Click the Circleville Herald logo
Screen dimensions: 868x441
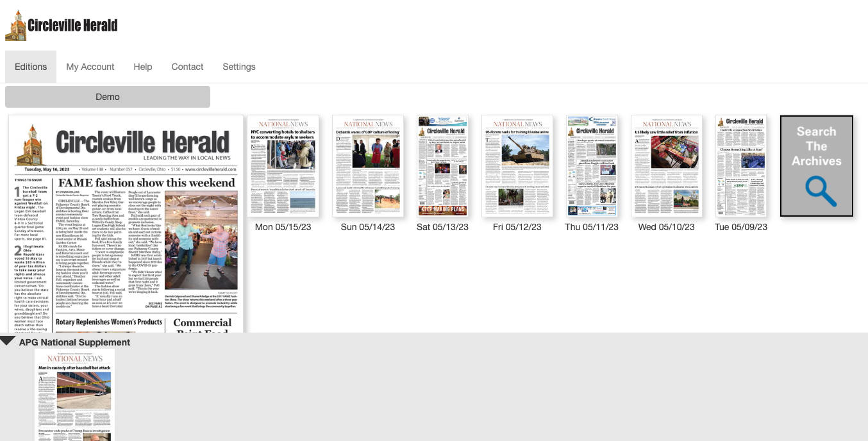click(62, 26)
